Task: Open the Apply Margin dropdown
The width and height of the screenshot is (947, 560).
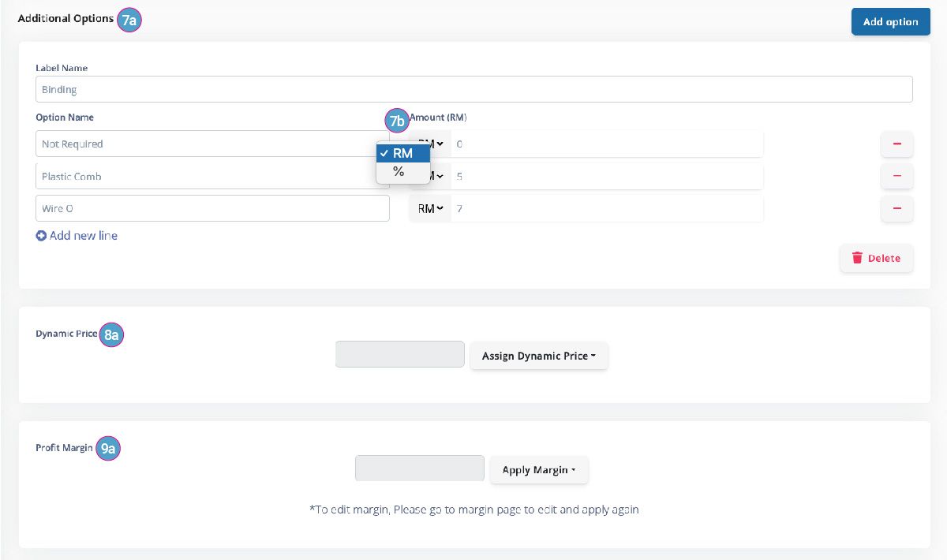Action: tap(539, 470)
